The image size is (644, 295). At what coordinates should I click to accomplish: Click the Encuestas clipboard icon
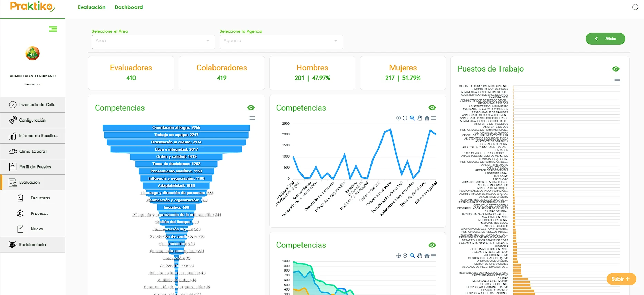20,198
